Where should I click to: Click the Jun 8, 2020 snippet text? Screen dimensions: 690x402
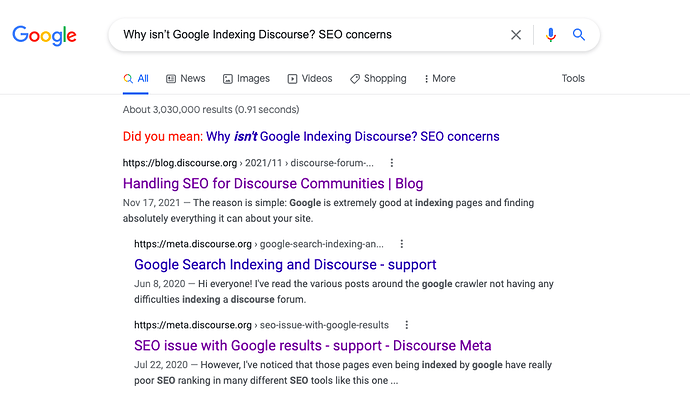(x=344, y=292)
